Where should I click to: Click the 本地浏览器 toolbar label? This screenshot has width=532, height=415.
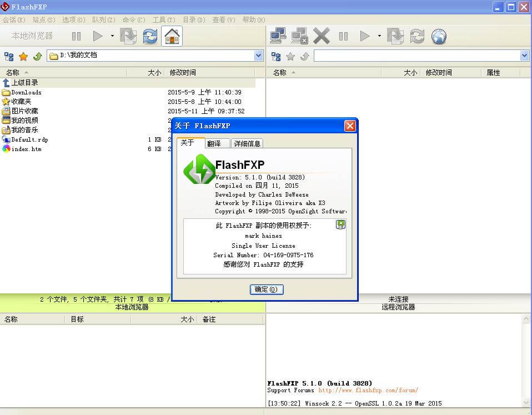click(x=32, y=36)
